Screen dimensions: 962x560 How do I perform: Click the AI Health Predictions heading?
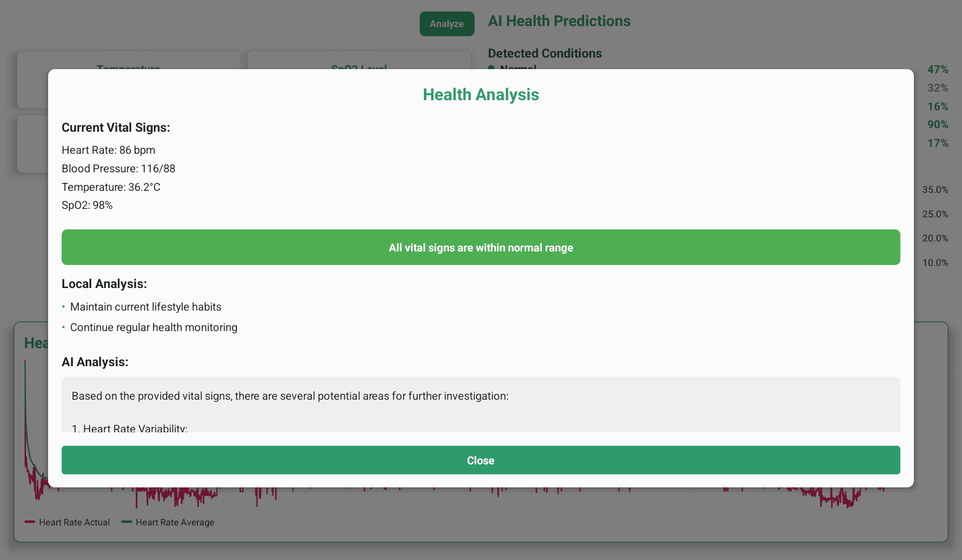(x=559, y=21)
